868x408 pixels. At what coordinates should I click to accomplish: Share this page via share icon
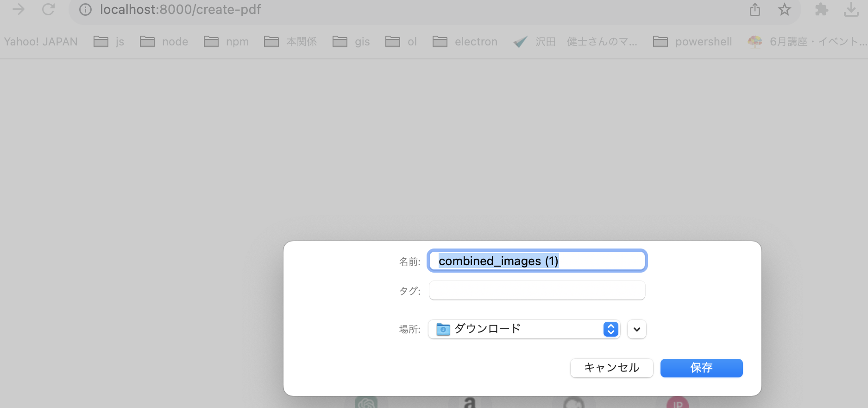coord(755,9)
